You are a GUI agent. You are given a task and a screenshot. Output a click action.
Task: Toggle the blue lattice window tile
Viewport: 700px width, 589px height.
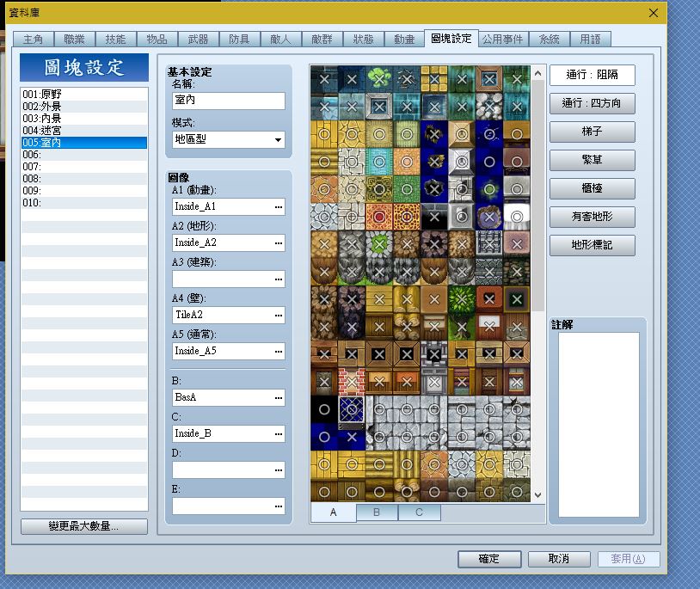point(352,409)
